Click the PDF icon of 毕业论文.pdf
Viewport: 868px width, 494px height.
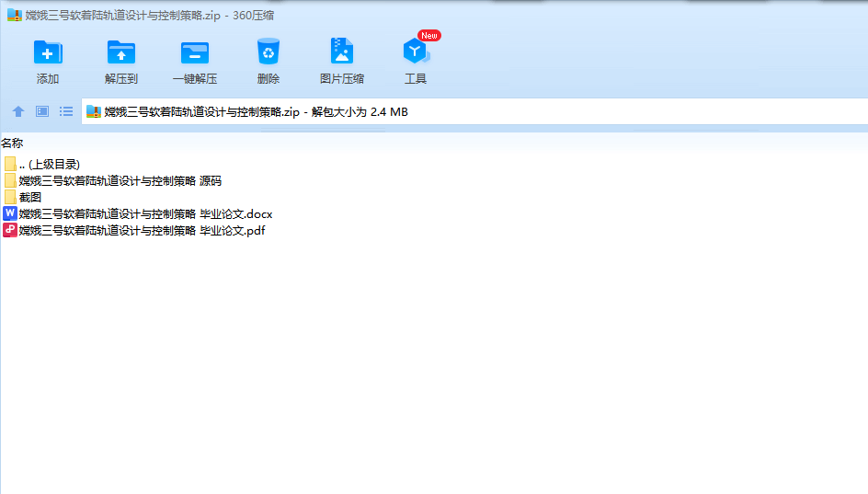(10, 230)
